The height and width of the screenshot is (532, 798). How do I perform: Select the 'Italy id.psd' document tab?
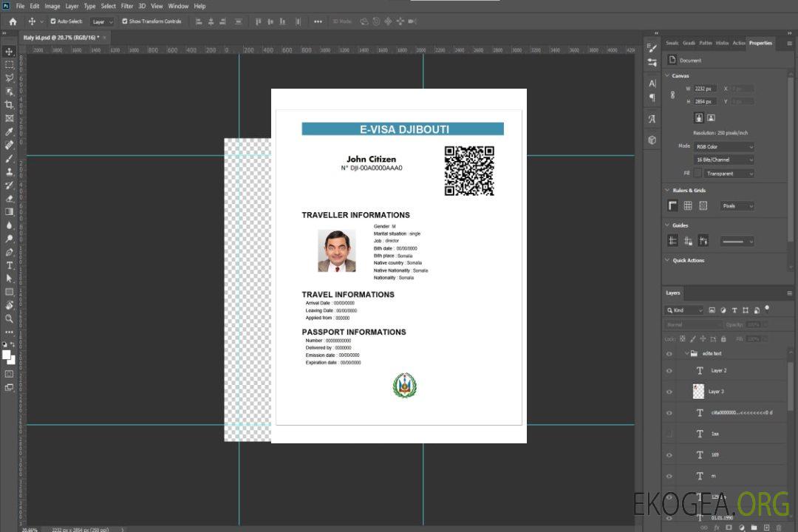pyautogui.click(x=61, y=38)
